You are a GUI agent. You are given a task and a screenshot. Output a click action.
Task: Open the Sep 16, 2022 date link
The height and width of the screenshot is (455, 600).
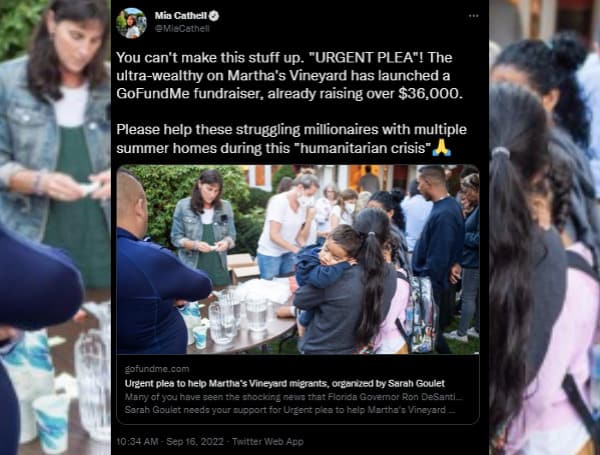point(195,442)
